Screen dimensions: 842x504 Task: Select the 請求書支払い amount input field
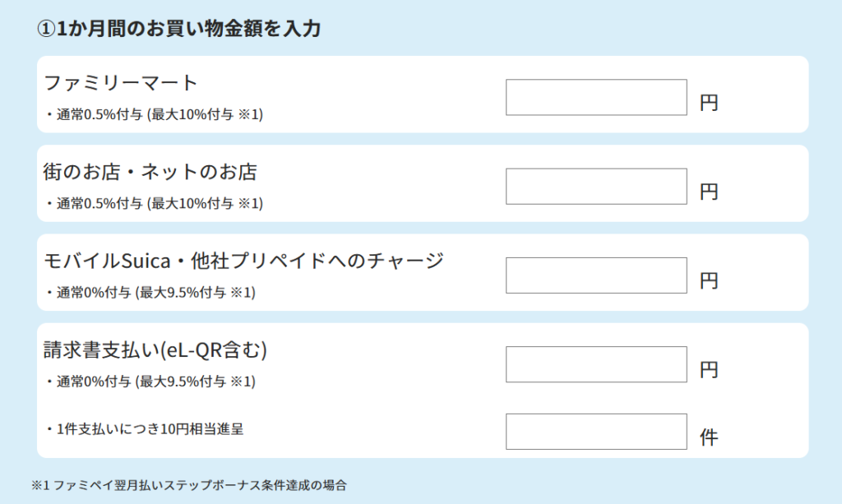(596, 364)
